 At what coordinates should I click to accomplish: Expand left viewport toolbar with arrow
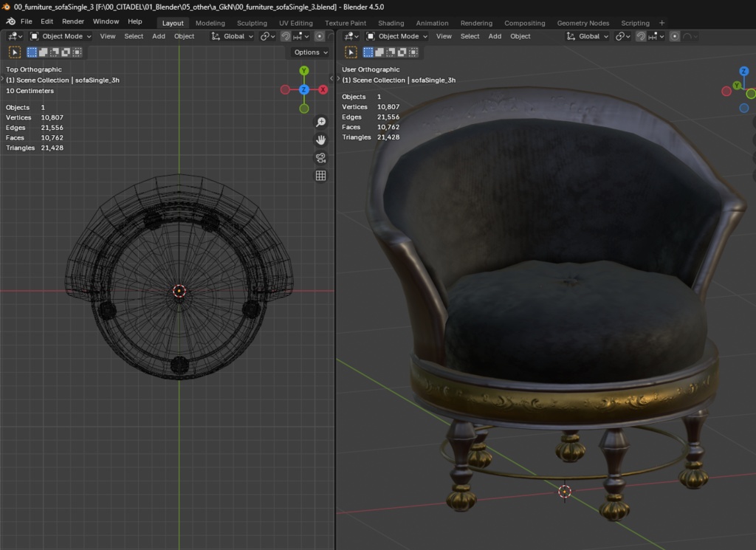(2, 78)
